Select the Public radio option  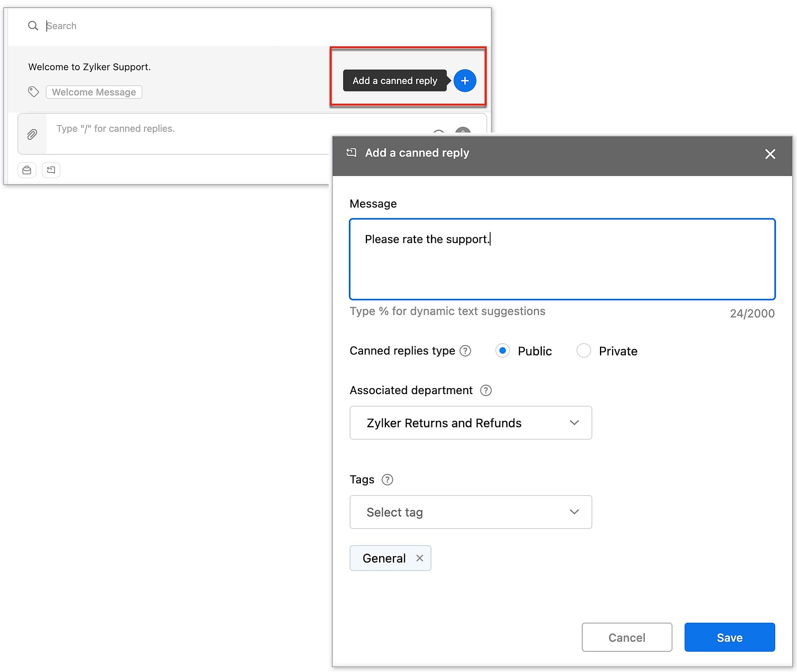click(x=502, y=351)
